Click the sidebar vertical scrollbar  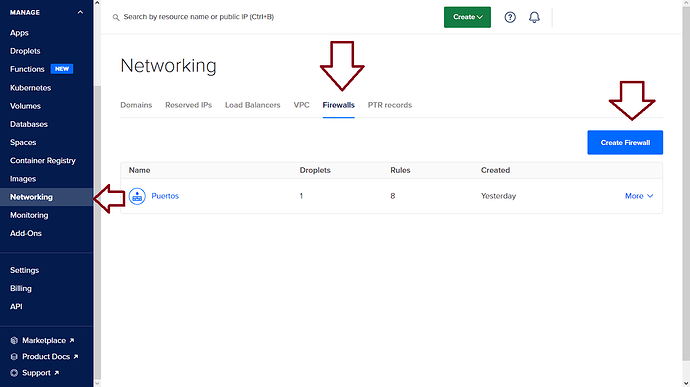[x=97, y=233]
